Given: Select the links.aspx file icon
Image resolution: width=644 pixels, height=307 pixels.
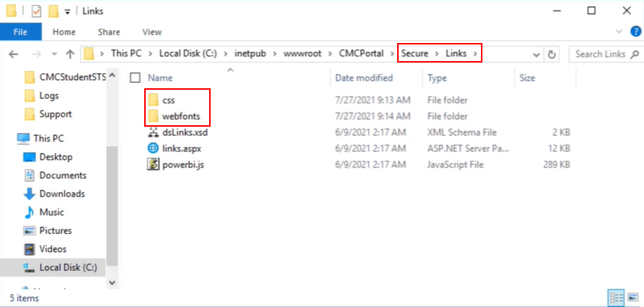Looking at the screenshot, I should (153, 147).
